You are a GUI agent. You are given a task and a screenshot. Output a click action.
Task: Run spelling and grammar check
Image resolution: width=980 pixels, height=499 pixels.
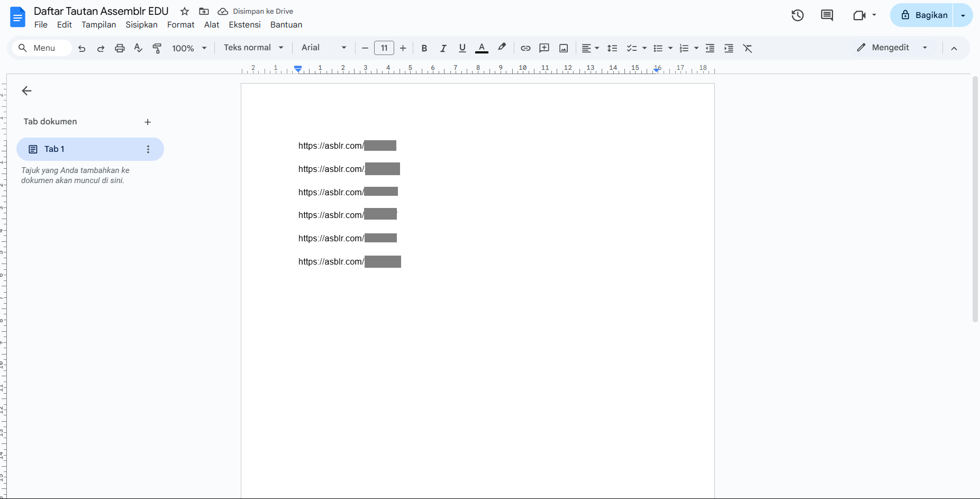click(138, 48)
